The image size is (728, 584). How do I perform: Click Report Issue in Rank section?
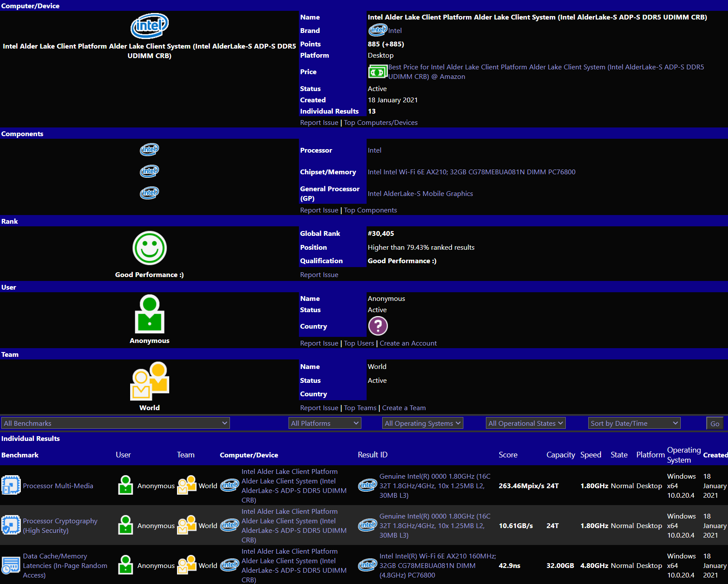(x=319, y=275)
